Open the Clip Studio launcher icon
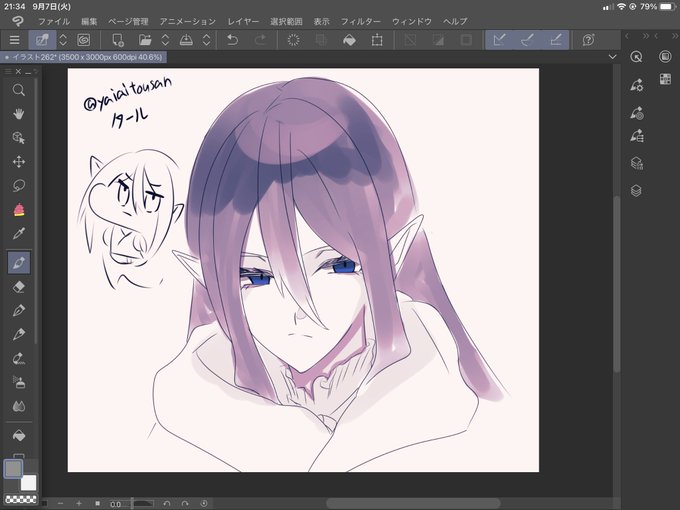Viewport: 680px width, 510px height. click(x=42, y=40)
